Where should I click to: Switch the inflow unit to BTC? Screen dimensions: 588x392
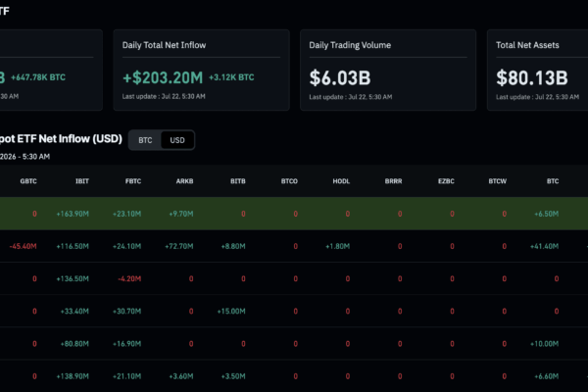[145, 140]
